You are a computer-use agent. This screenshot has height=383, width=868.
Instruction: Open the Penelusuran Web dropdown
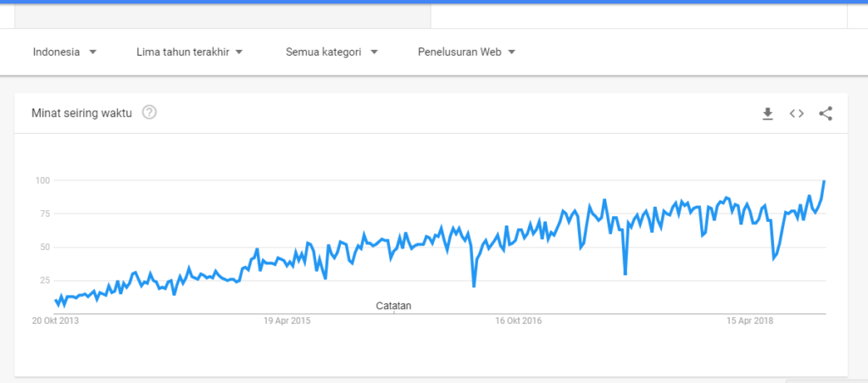(x=467, y=52)
